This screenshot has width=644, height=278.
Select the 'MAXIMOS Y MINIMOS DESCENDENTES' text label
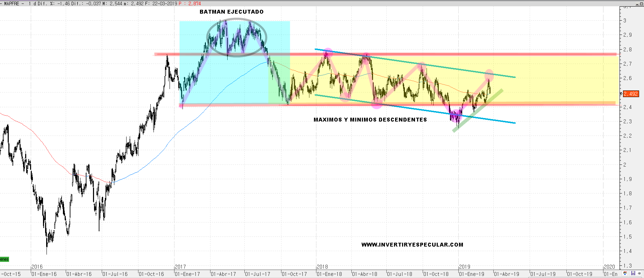(x=370, y=120)
